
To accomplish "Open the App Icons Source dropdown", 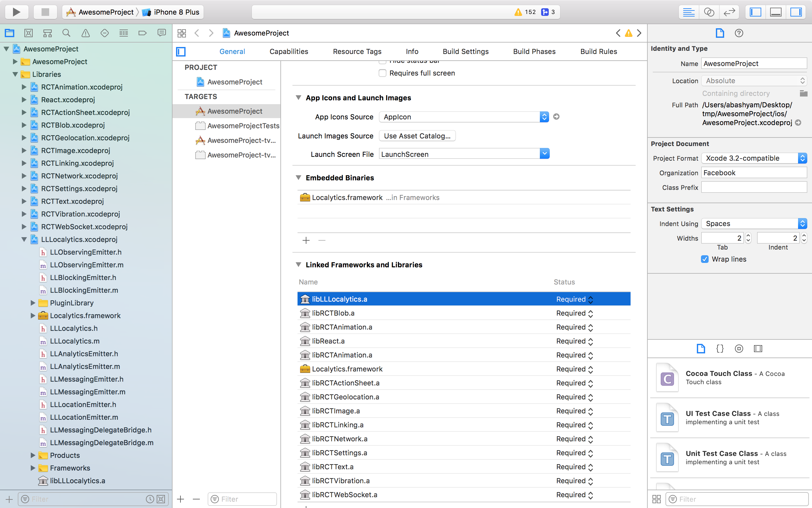I will click(x=464, y=117).
